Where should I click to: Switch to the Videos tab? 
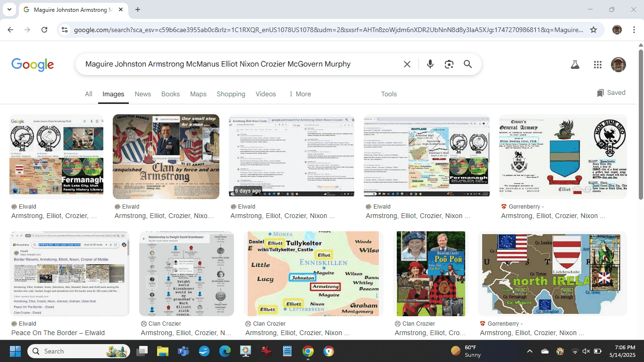click(266, 94)
